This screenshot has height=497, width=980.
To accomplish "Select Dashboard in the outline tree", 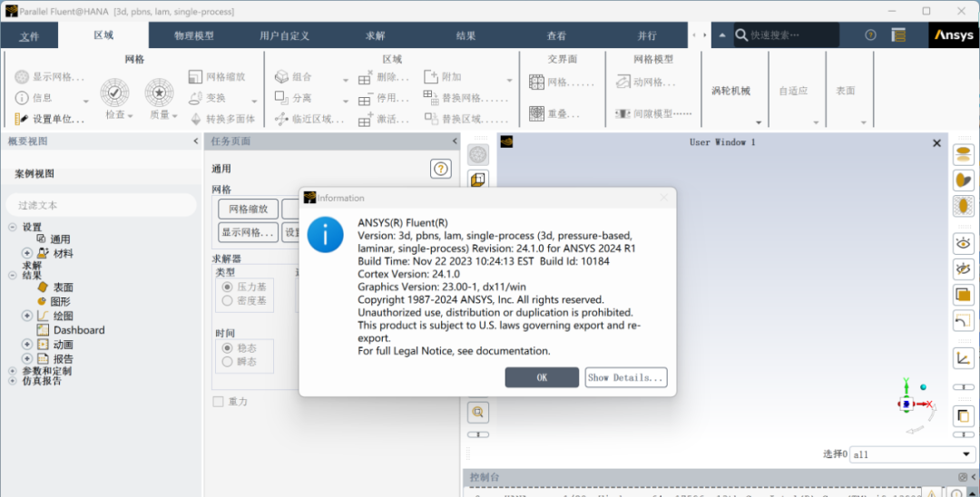I will coord(79,329).
